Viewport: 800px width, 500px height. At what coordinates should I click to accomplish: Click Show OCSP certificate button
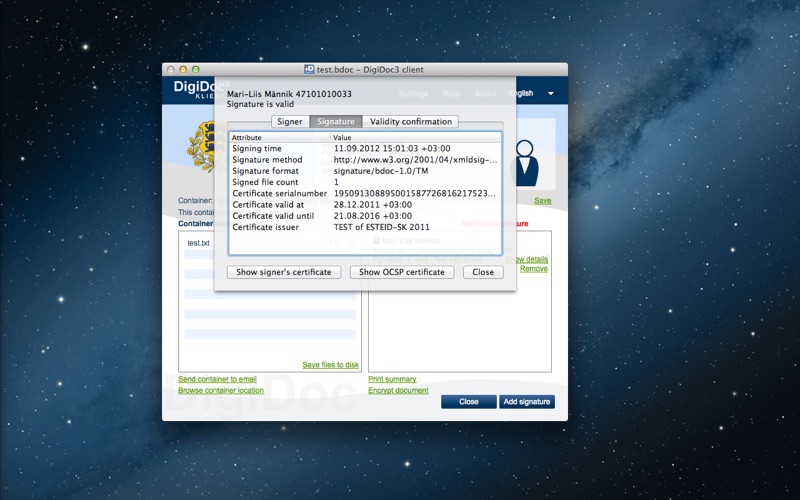[402, 272]
